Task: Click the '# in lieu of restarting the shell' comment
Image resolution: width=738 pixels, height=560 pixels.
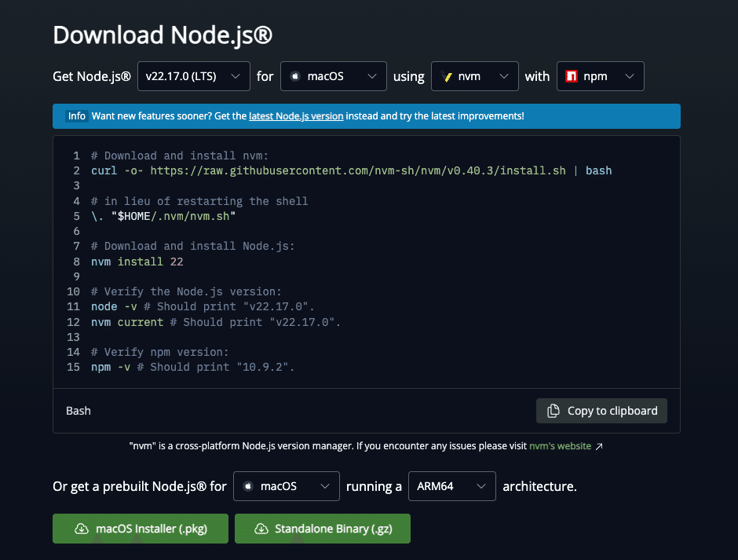Action: coord(199,201)
